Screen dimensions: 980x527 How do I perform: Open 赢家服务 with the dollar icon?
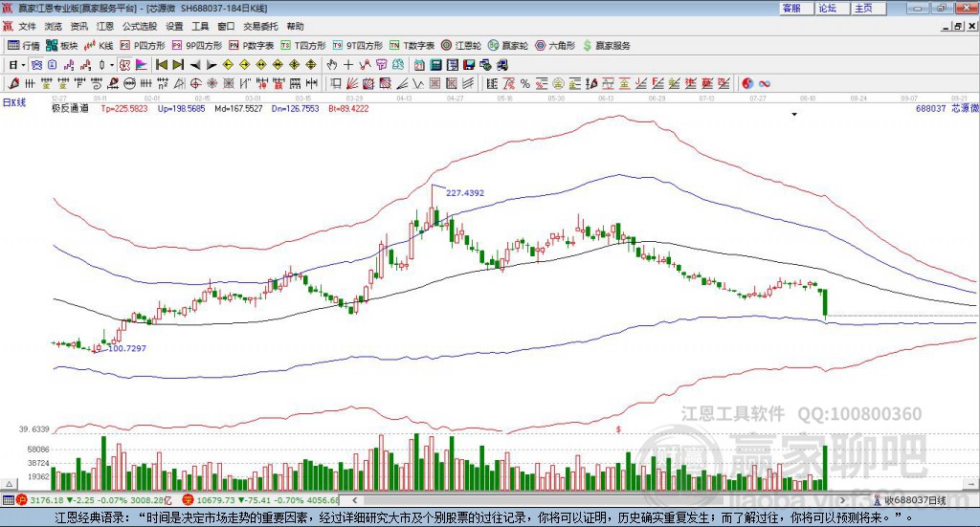[x=606, y=46]
